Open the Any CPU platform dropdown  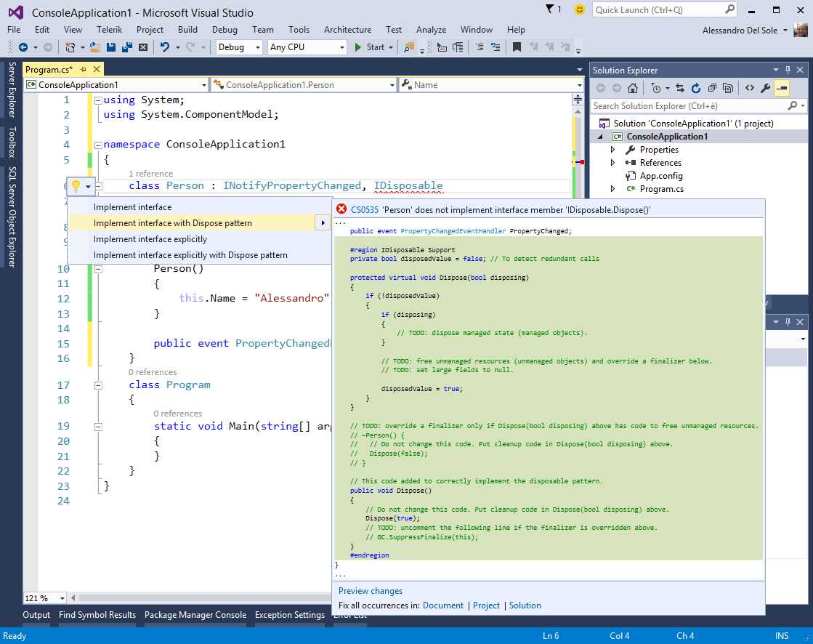pos(305,47)
